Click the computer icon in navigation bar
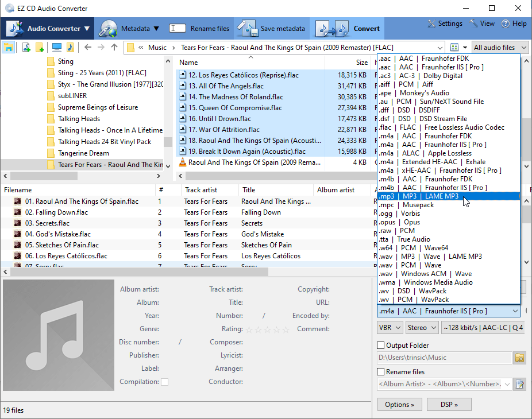 (x=56, y=47)
